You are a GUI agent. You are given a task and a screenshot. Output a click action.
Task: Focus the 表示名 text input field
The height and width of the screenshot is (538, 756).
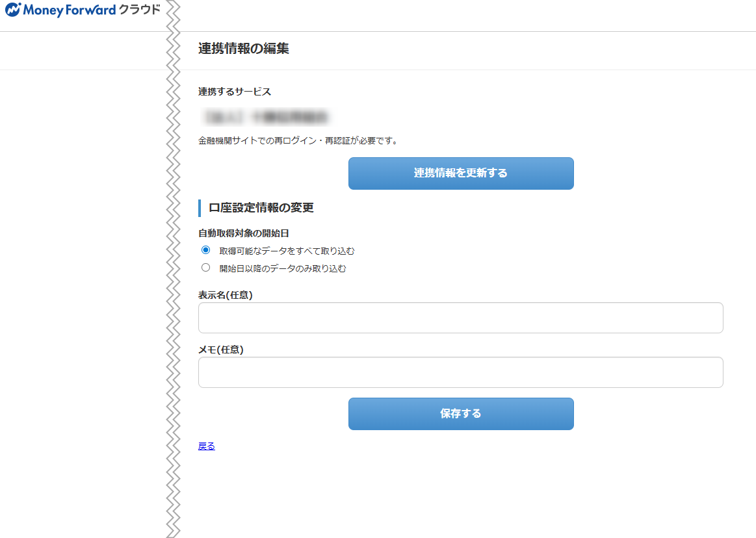(460, 318)
